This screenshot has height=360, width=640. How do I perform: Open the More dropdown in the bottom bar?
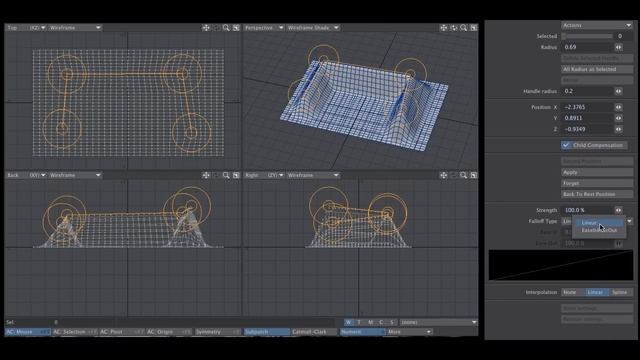pyautogui.click(x=409, y=332)
